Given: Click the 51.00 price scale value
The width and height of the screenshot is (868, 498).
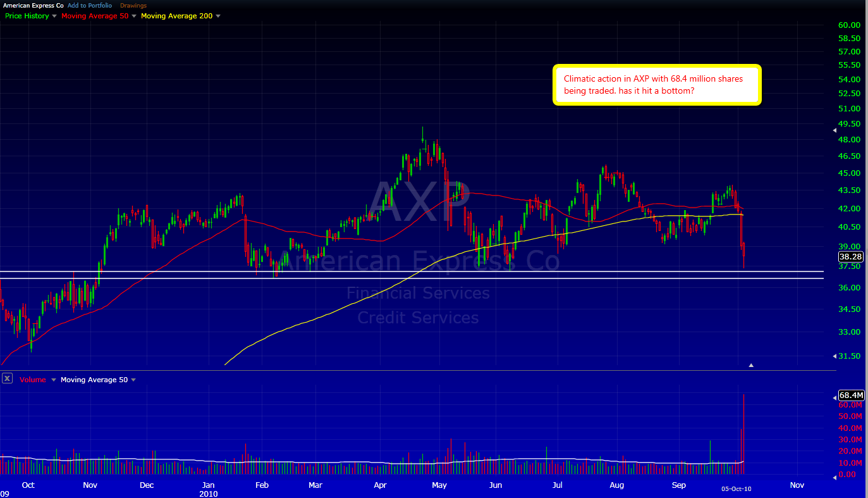Looking at the screenshot, I should click(849, 109).
